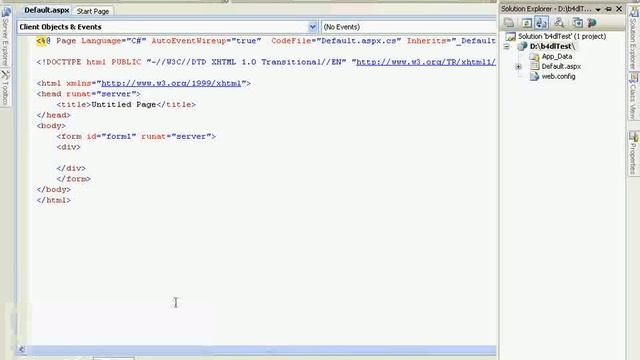Select Default.aspx in Solution Explorer
640x360 pixels.
click(561, 67)
